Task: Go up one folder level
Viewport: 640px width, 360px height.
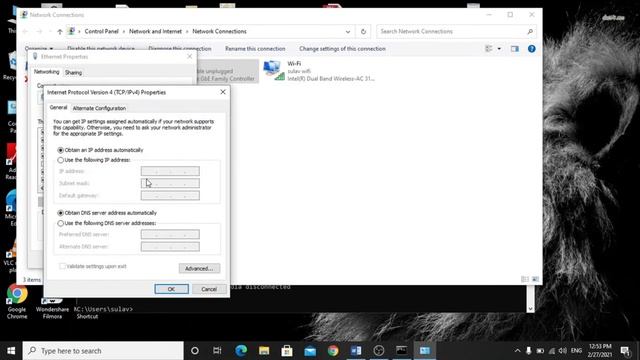Action: pyautogui.click(x=60, y=31)
